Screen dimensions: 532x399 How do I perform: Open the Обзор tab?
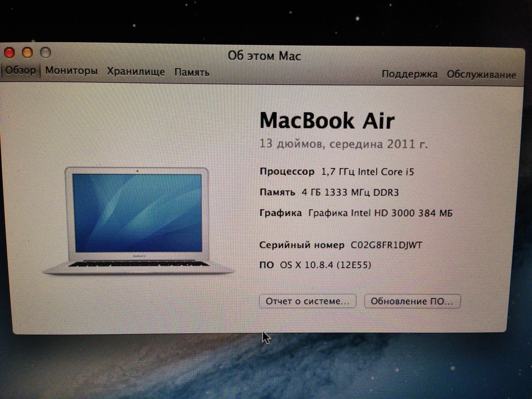(20, 70)
